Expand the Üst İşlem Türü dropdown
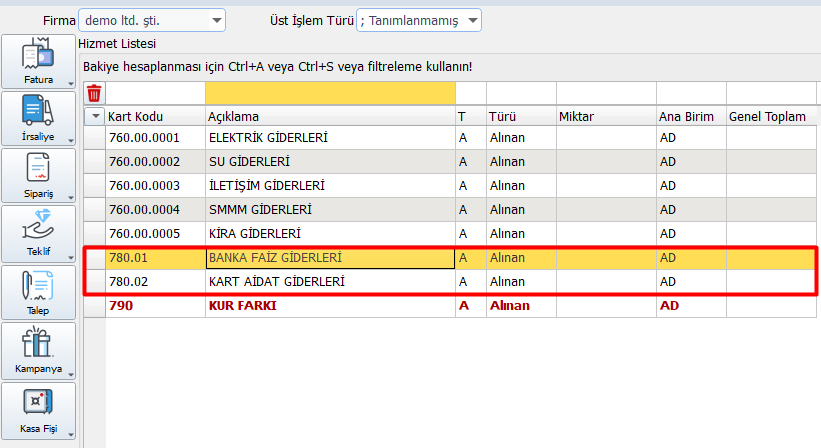Screen dimensions: 821x448 [x=473, y=20]
